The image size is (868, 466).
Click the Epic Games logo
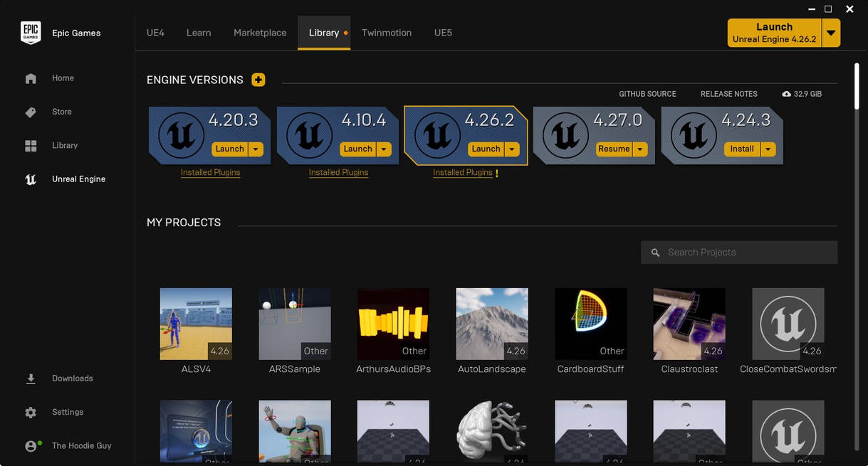point(31,33)
